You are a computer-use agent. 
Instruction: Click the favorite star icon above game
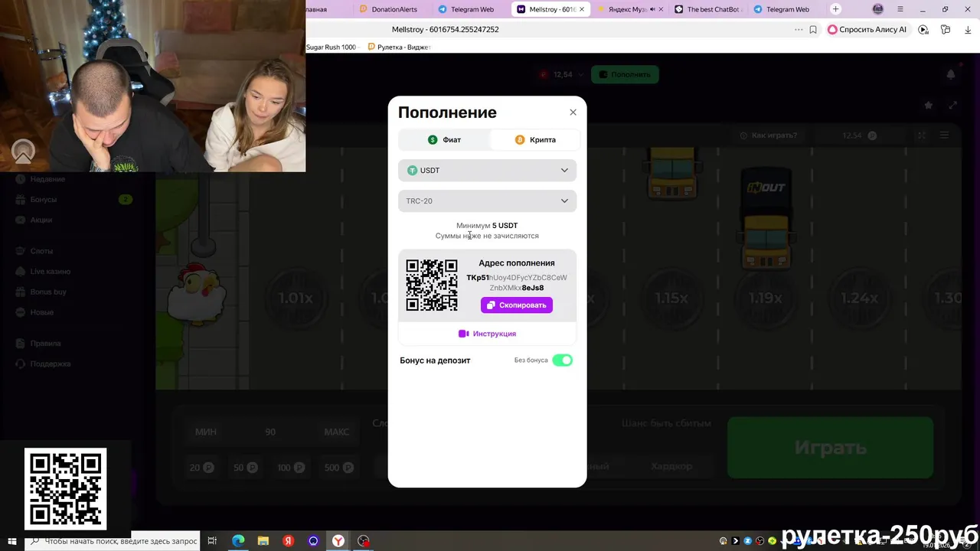click(x=929, y=106)
